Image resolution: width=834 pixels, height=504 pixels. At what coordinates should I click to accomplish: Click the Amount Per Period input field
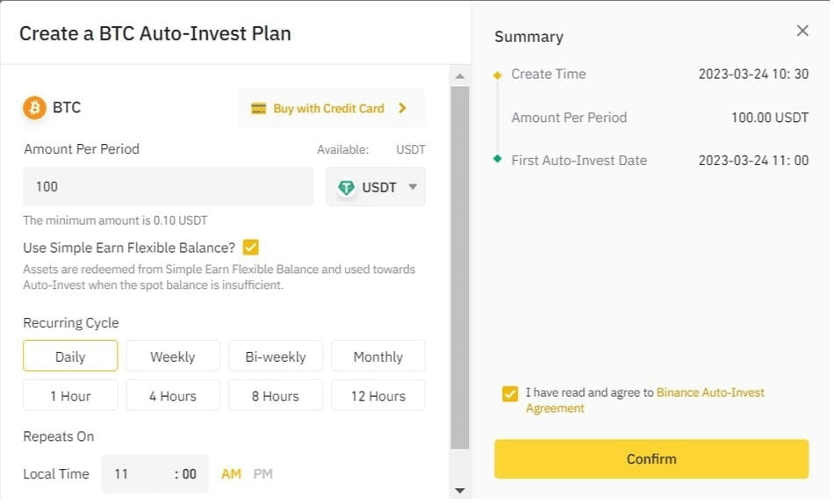click(168, 187)
